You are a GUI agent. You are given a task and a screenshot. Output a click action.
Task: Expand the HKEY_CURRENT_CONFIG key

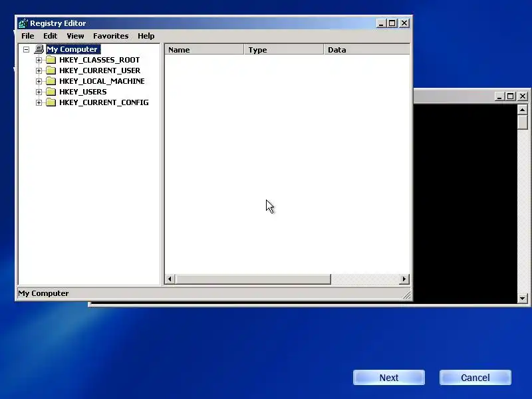point(39,102)
